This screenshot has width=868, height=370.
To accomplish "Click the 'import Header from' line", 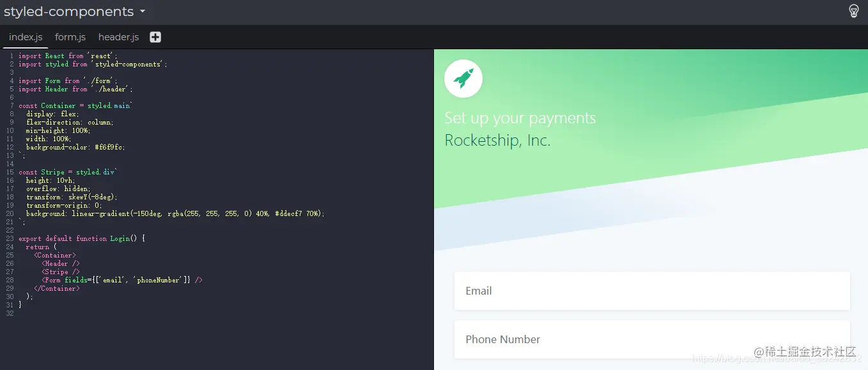I will (x=75, y=89).
